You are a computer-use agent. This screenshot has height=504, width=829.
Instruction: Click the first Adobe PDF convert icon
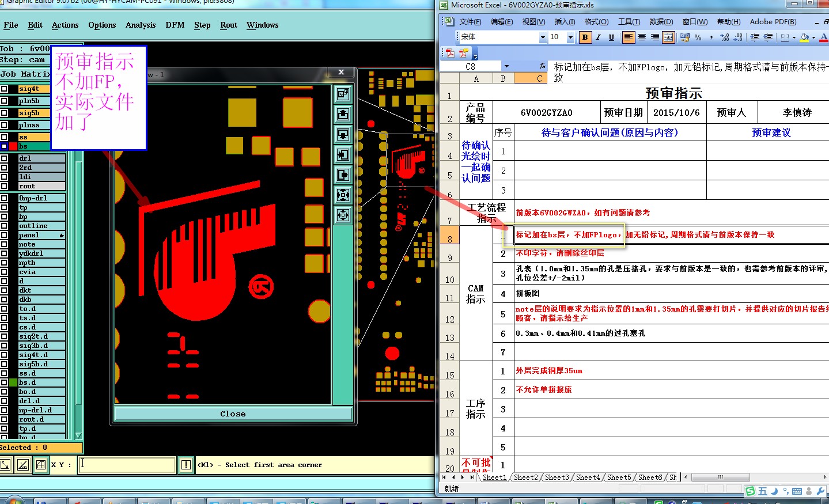pos(451,53)
